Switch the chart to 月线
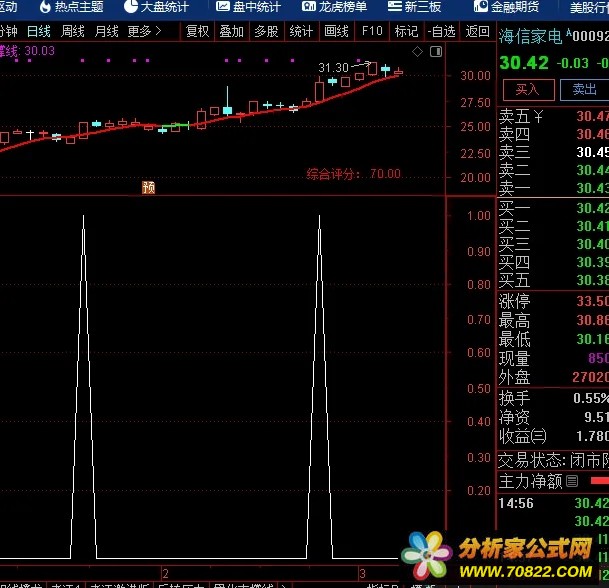609x588 pixels. [x=106, y=31]
